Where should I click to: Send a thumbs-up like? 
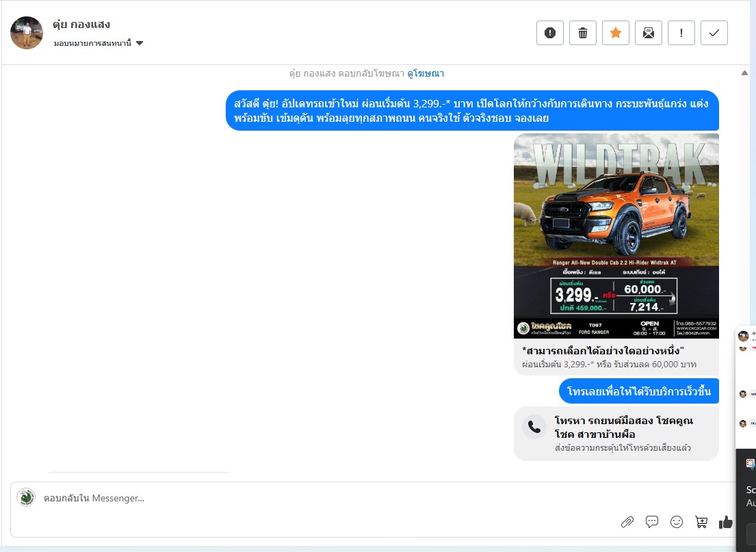(x=725, y=522)
